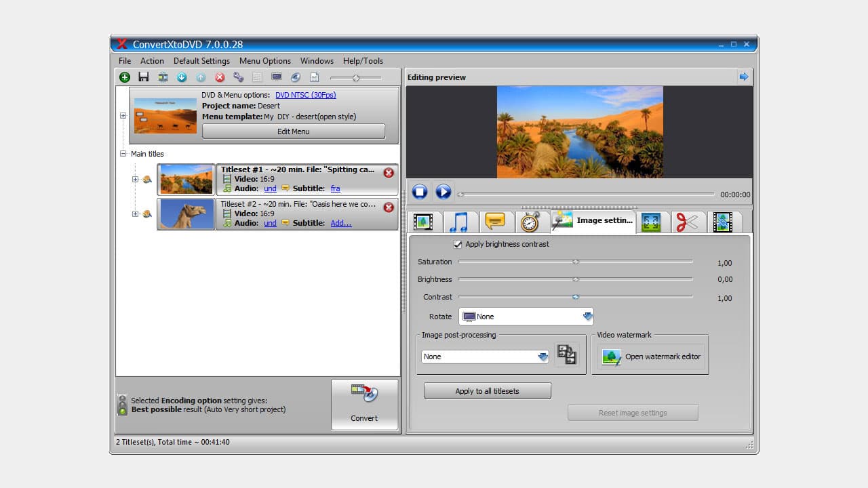The image size is (868, 488).
Task: Move the selected titleset down
Action: [182, 77]
